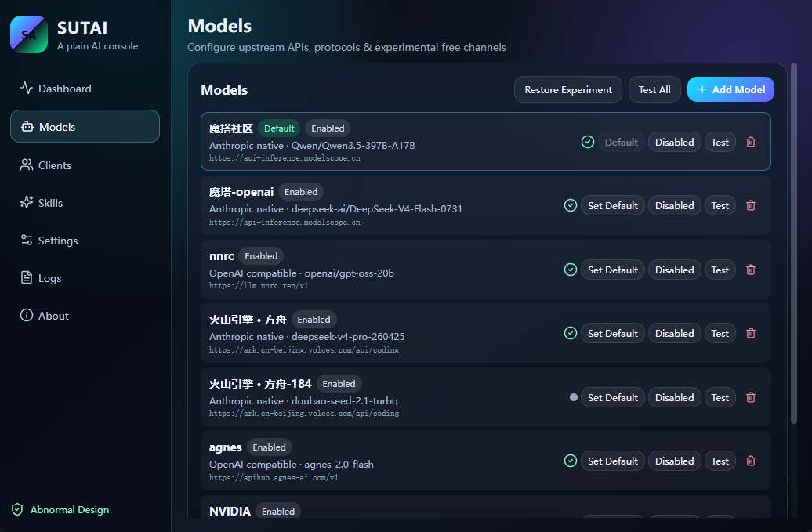This screenshot has height=532, width=812.
Task: Click the grayed Default button for 魔搭社区
Action: tap(622, 142)
